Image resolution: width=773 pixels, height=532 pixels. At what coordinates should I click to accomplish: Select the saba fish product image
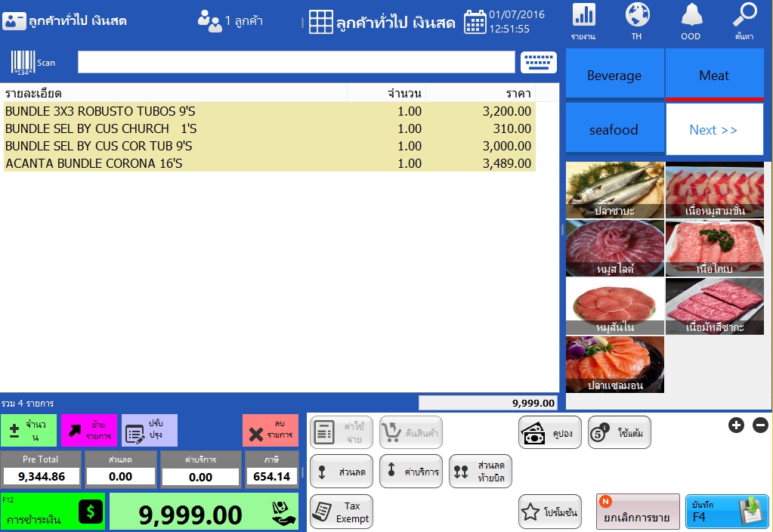pyautogui.click(x=615, y=190)
